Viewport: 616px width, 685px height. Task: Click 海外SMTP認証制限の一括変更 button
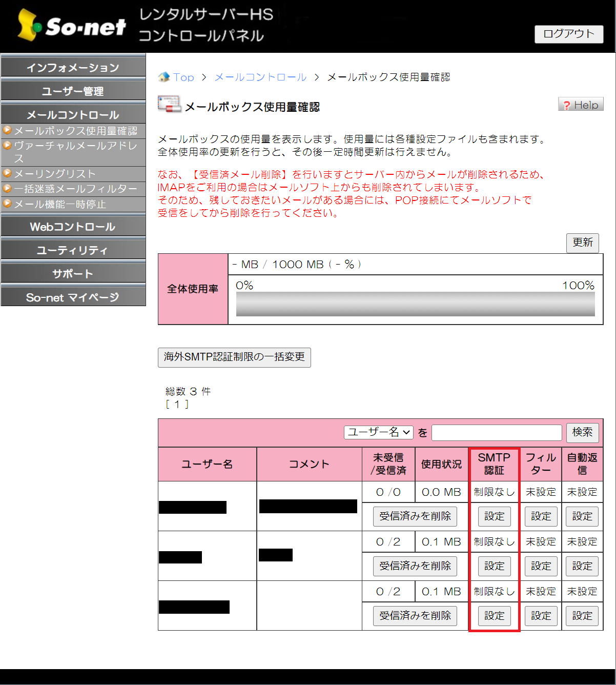tap(234, 357)
